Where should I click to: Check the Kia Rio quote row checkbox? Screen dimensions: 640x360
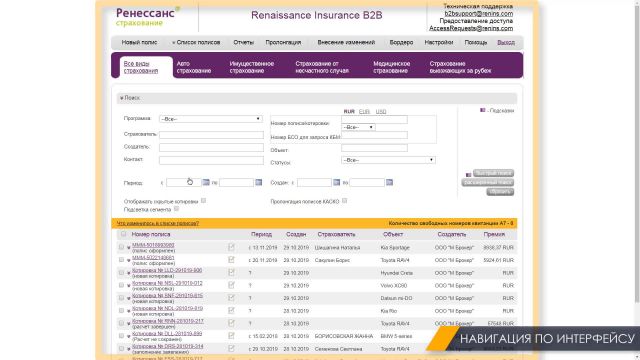pos(121,310)
